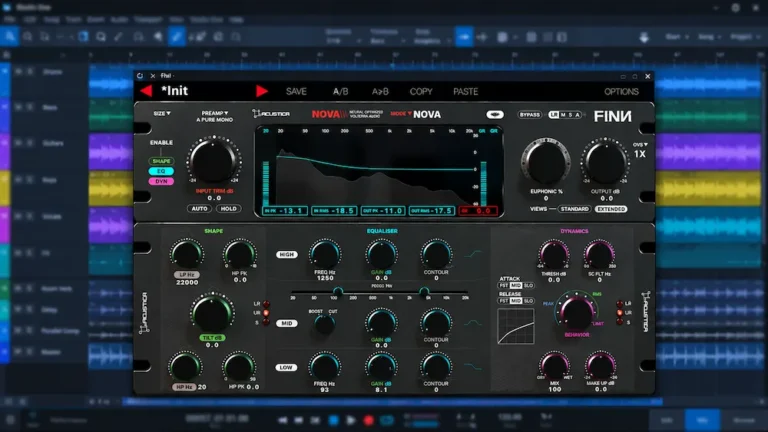The image size is (768, 432).
Task: Click the EUPHONIC % knob
Action: (546, 162)
